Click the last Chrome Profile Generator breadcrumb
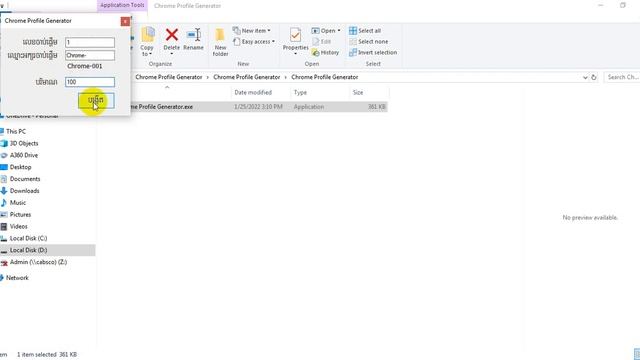640x360 pixels. click(324, 77)
